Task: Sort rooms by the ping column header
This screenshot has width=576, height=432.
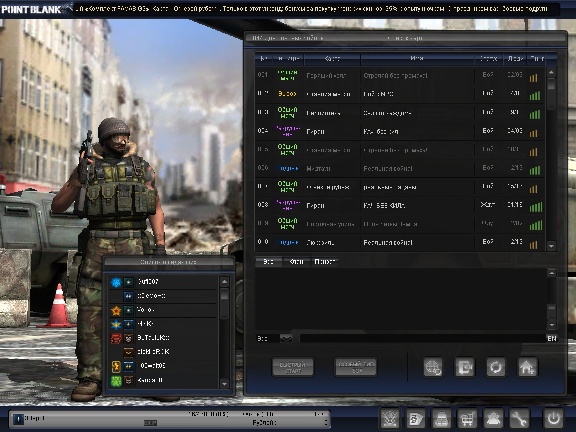Action: (537, 58)
